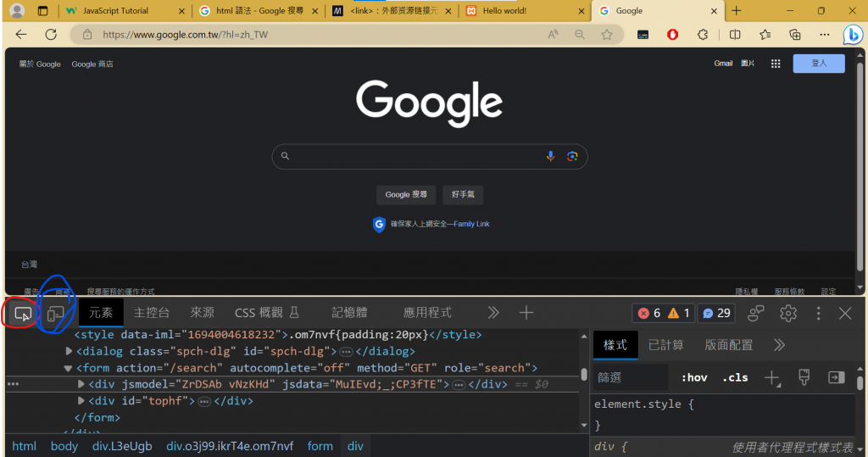Switch to the 記憶體 memory tab
The image size is (868, 457).
coord(349,313)
